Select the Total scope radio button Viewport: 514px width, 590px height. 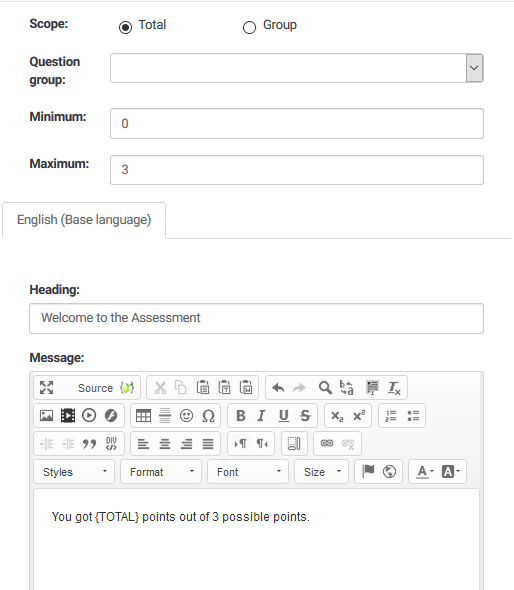125,27
